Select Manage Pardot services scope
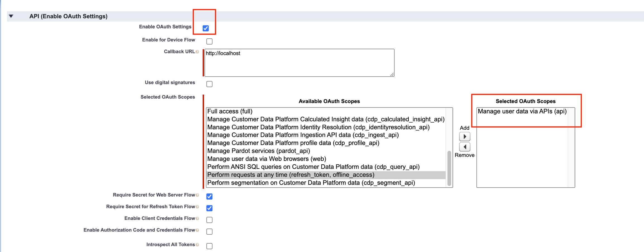This screenshot has height=252, width=644. (x=259, y=151)
